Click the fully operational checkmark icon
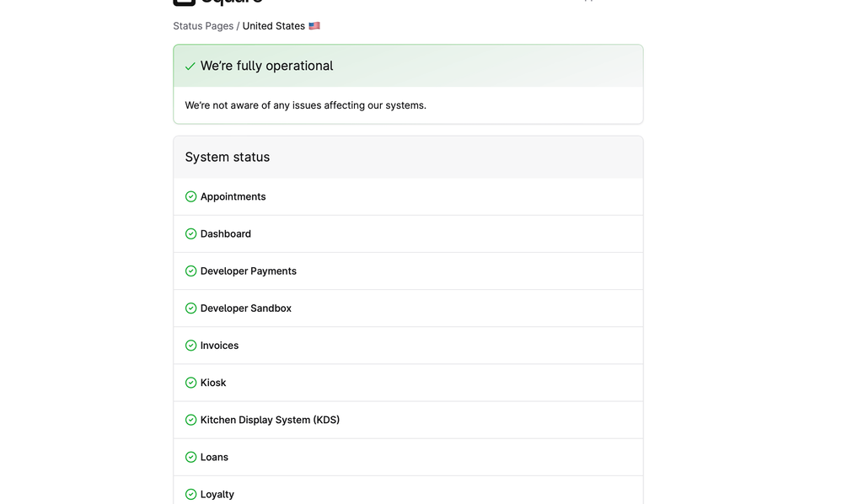 [190, 67]
